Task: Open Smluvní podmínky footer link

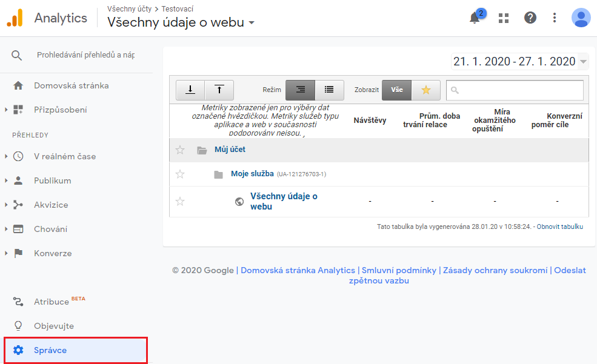Action: pos(399,271)
